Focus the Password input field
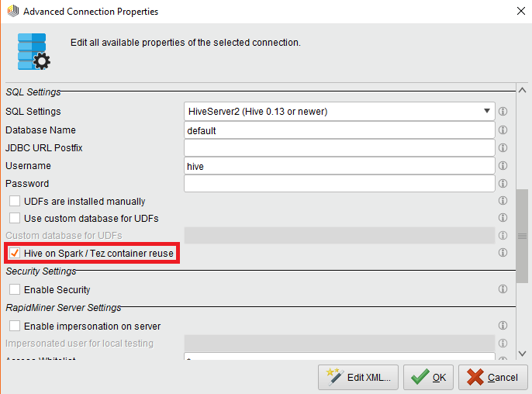 tap(339, 184)
